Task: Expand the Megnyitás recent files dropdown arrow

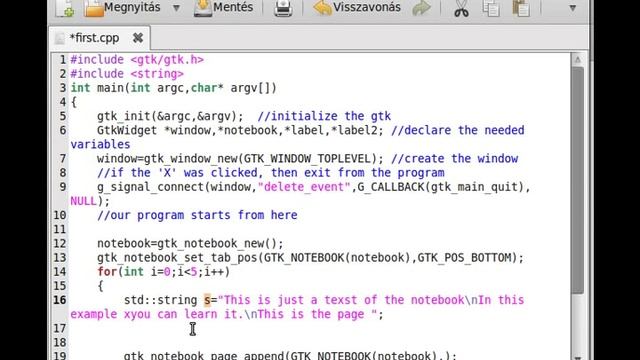Action: point(176,8)
